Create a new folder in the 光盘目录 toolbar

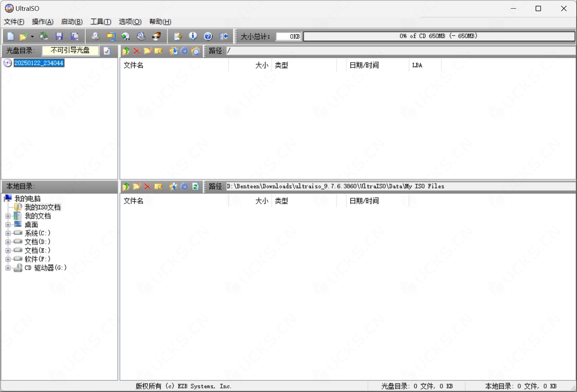(x=148, y=51)
